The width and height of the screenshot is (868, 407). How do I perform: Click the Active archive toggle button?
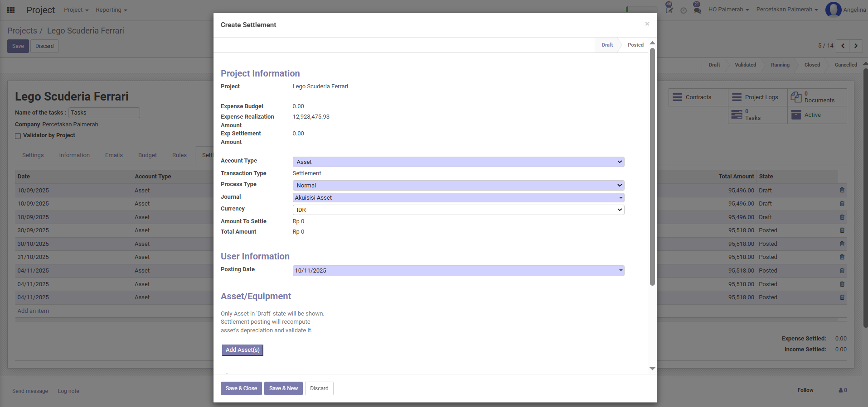pos(817,115)
